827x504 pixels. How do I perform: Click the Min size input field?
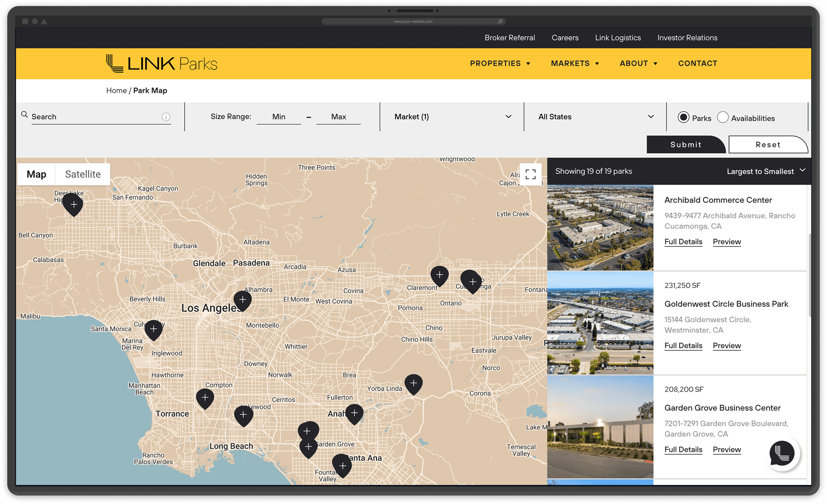point(279,117)
